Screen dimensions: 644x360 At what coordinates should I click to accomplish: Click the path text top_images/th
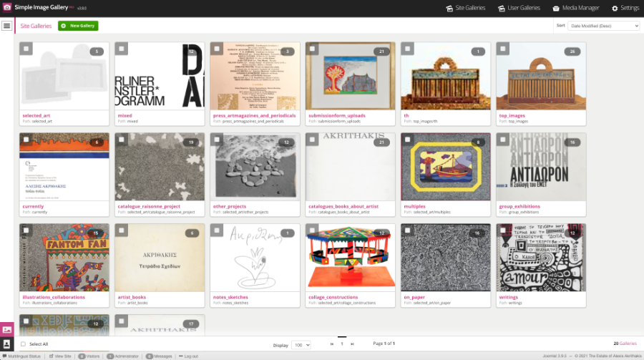tap(425, 121)
